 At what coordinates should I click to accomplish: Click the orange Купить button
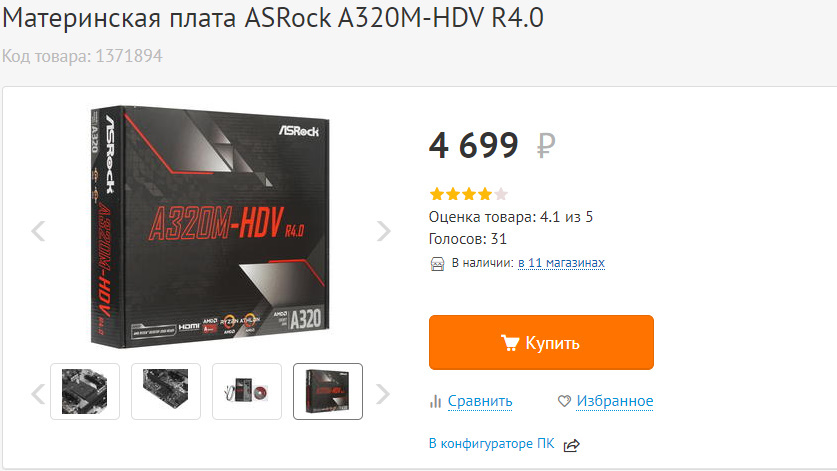541,342
